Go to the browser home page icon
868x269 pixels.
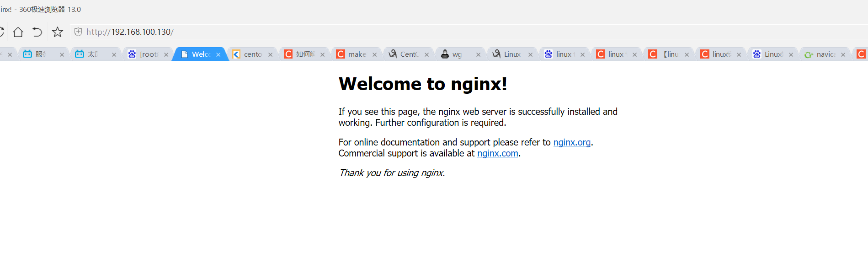[x=18, y=32]
